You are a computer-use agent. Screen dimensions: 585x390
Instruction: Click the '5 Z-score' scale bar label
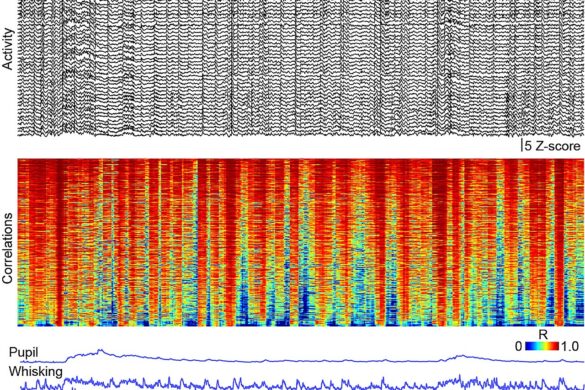pyautogui.click(x=552, y=146)
